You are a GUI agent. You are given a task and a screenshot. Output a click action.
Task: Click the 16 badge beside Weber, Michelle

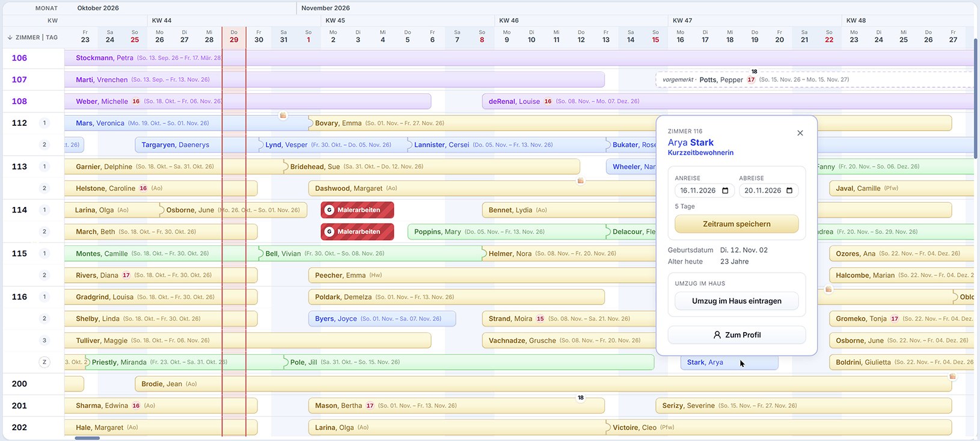pyautogui.click(x=136, y=102)
